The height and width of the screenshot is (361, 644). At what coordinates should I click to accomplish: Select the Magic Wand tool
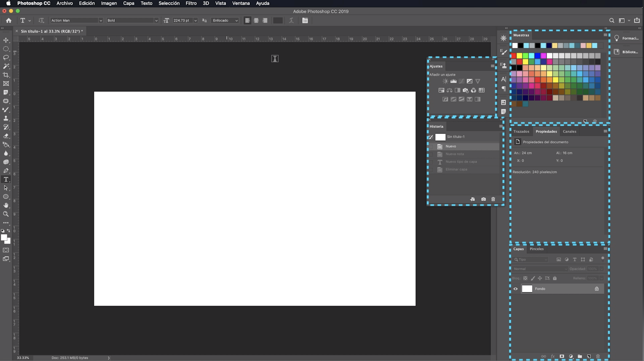[6, 66]
